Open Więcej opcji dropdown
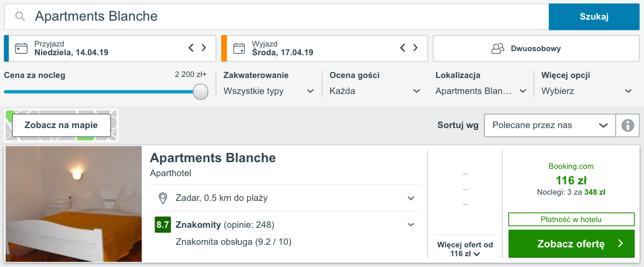This screenshot has height=267, width=644. (587, 91)
